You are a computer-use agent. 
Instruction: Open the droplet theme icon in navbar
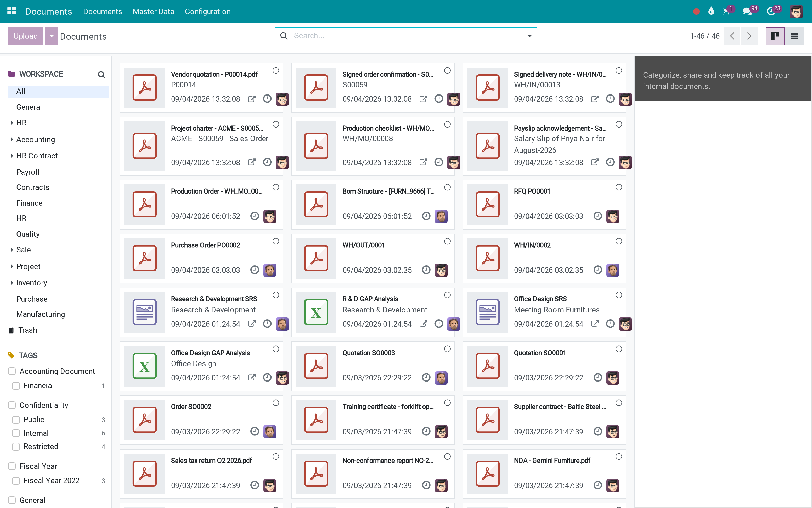pyautogui.click(x=711, y=11)
